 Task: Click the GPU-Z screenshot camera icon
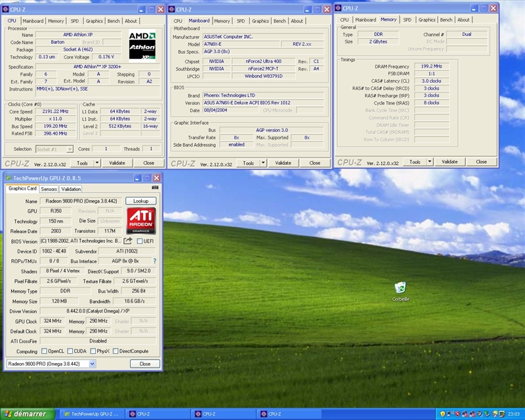[155, 188]
